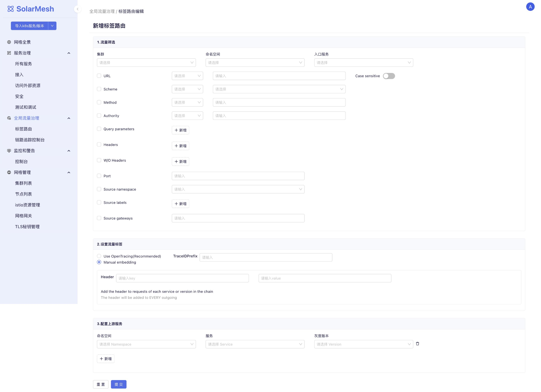Tick the Authority checkbox
Screen dimensions: 541x392
coord(99,116)
